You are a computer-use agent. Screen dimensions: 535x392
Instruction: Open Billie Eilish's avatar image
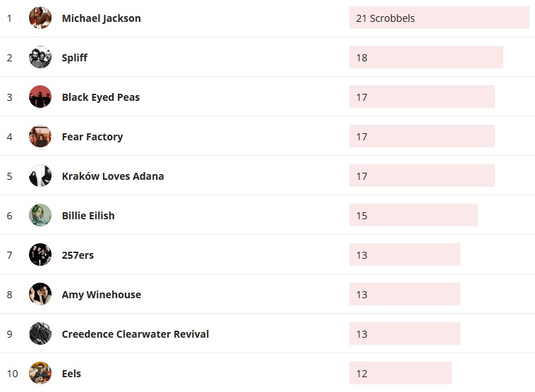pos(40,215)
